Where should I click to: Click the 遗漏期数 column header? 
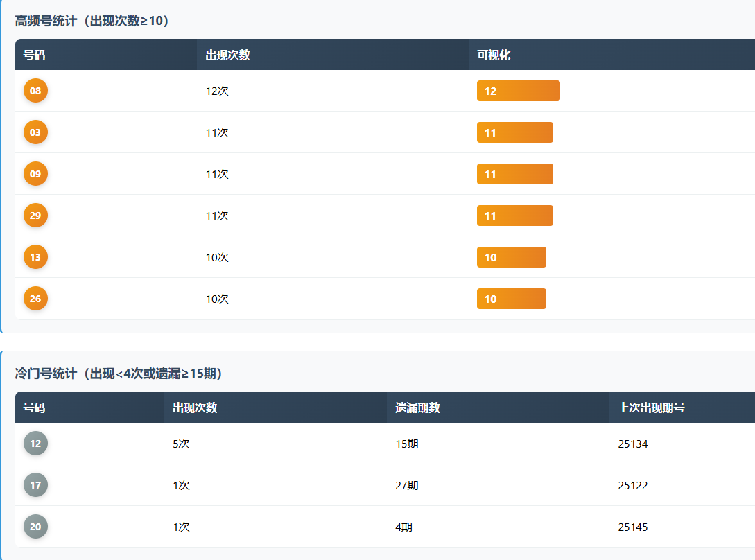point(417,408)
